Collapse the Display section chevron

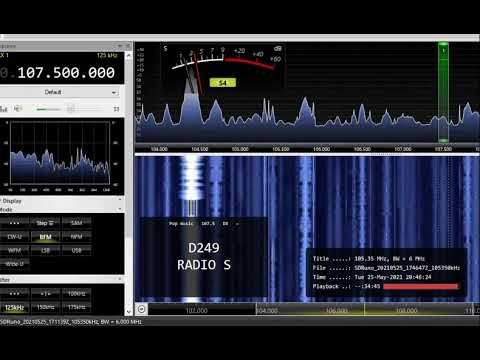(120, 199)
